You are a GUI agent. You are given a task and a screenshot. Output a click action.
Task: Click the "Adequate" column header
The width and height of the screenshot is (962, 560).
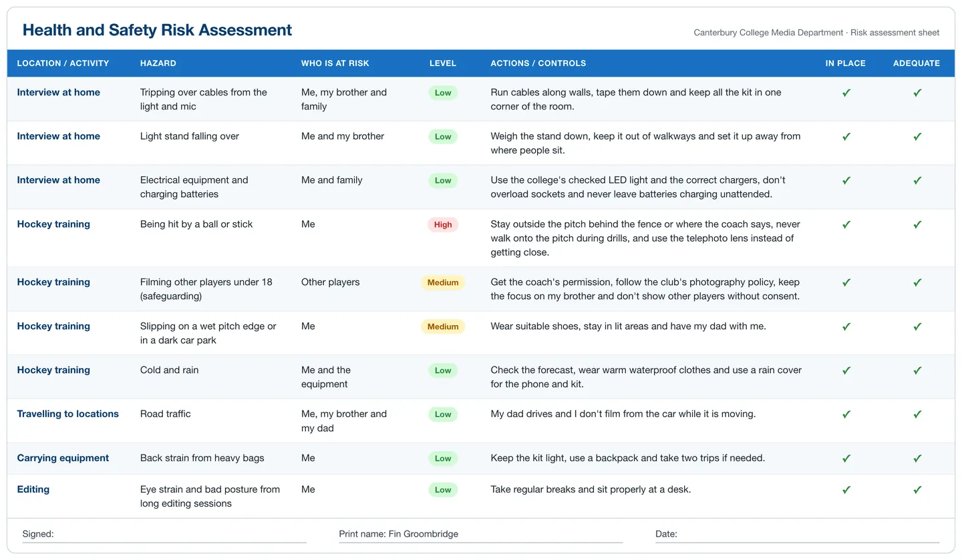click(917, 63)
